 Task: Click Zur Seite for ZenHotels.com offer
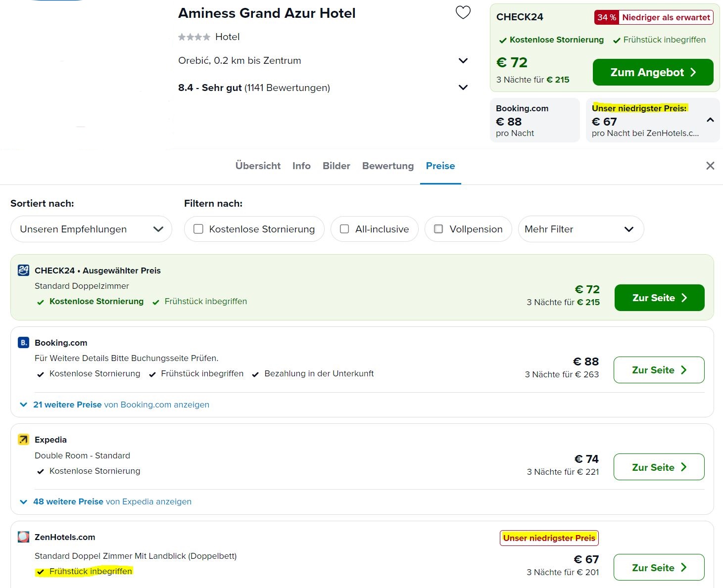coord(659,567)
